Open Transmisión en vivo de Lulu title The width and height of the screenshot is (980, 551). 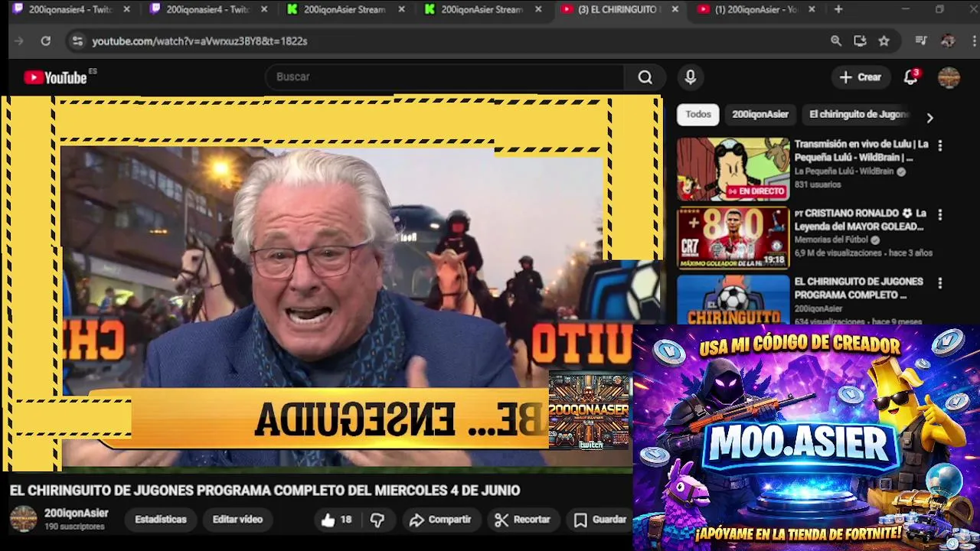point(861,151)
